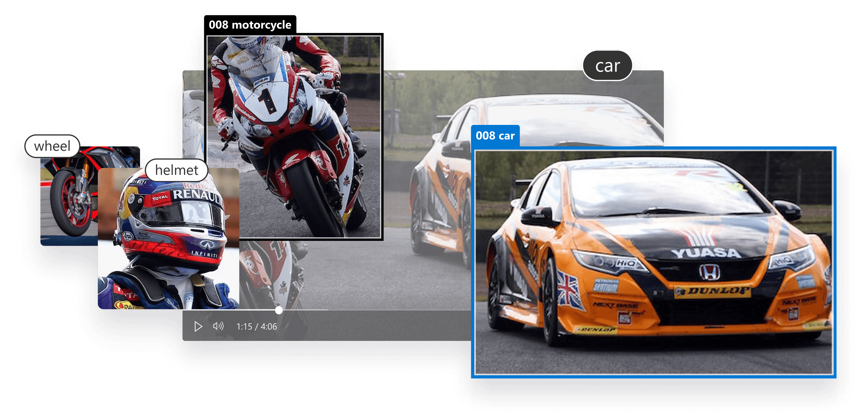Select the motorcycle detection image
The width and height of the screenshot is (868, 418).
click(x=294, y=137)
